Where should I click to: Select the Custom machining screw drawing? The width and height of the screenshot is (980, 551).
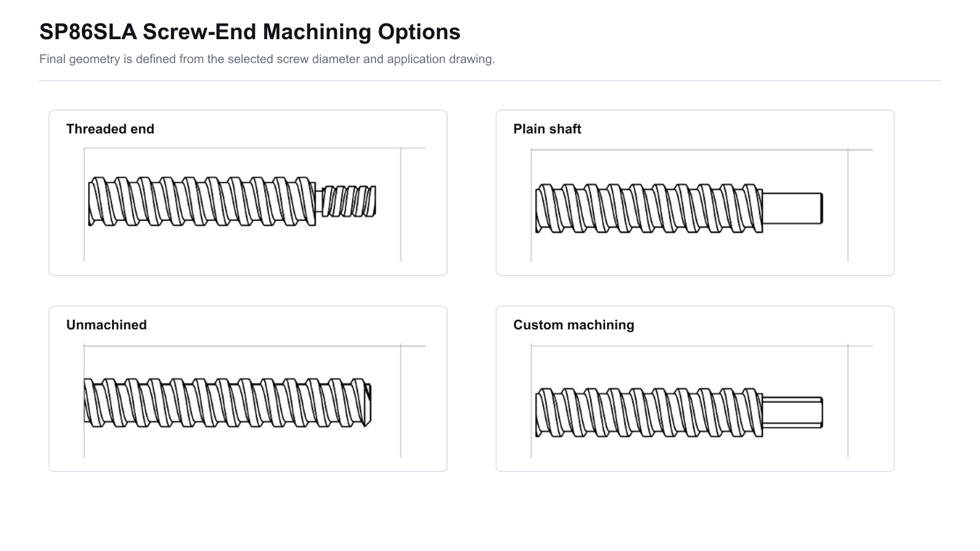(679, 413)
